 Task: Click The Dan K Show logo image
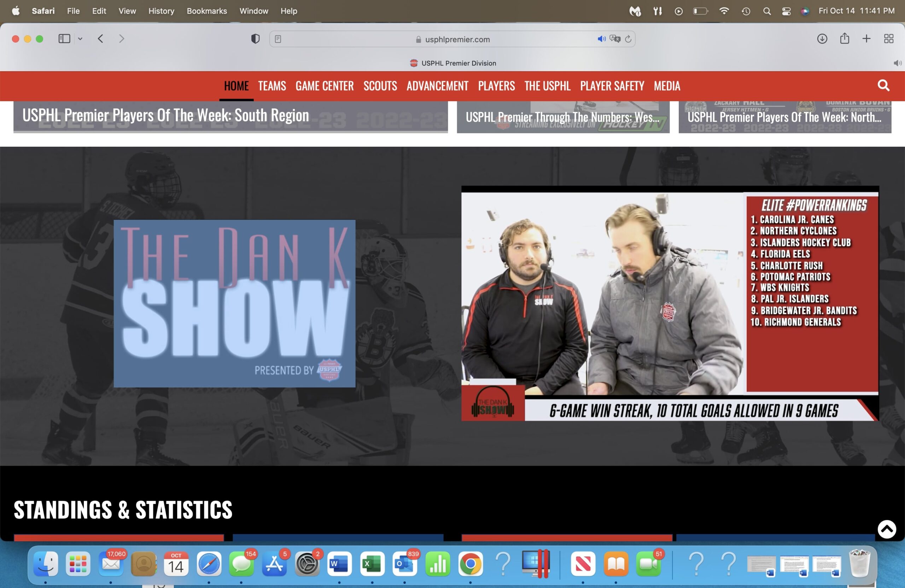coord(234,303)
